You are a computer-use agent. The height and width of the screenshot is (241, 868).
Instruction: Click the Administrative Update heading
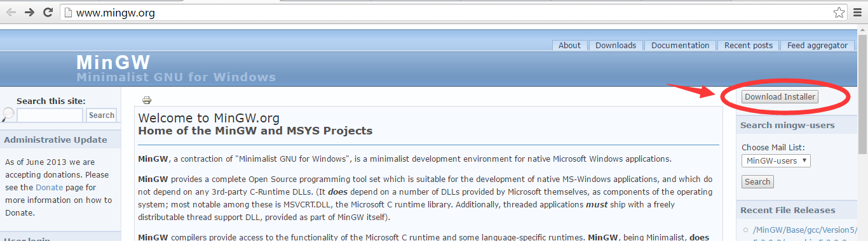55,140
